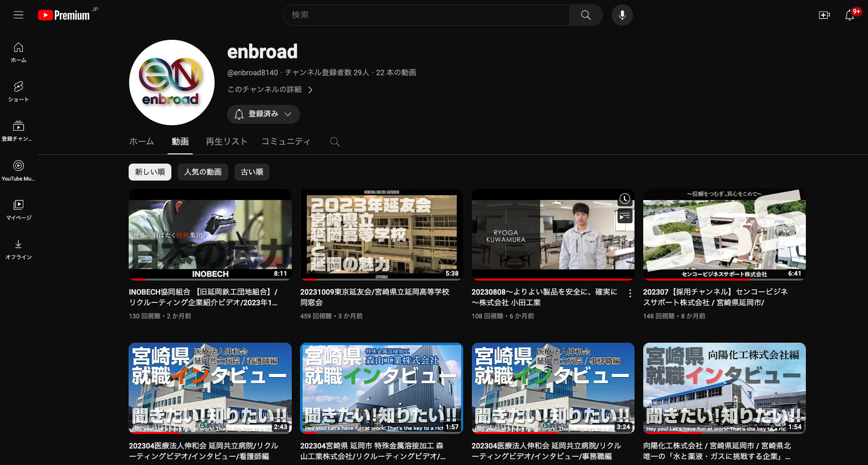
Task: Open INOBECH協同組合 video title link
Action: (x=203, y=297)
